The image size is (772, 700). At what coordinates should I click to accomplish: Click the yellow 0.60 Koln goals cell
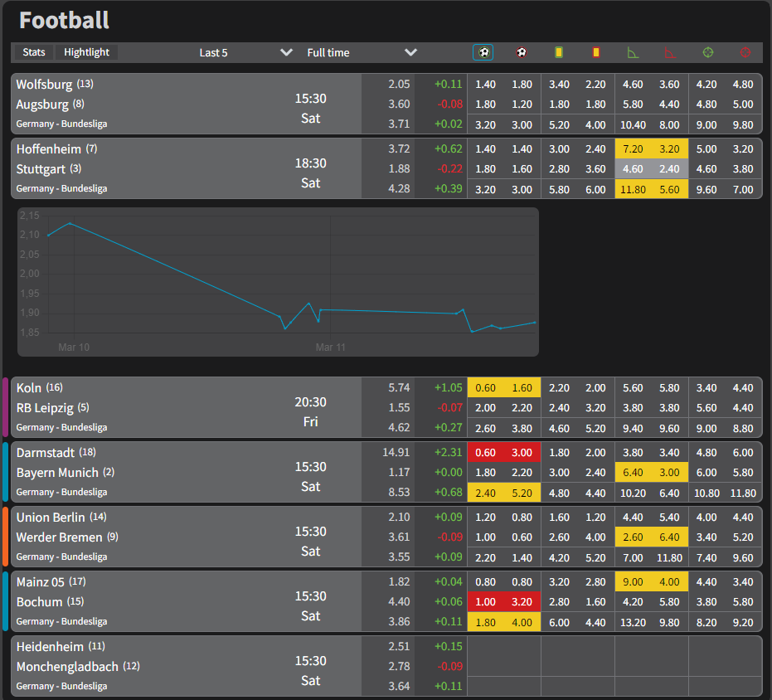pyautogui.click(x=485, y=387)
